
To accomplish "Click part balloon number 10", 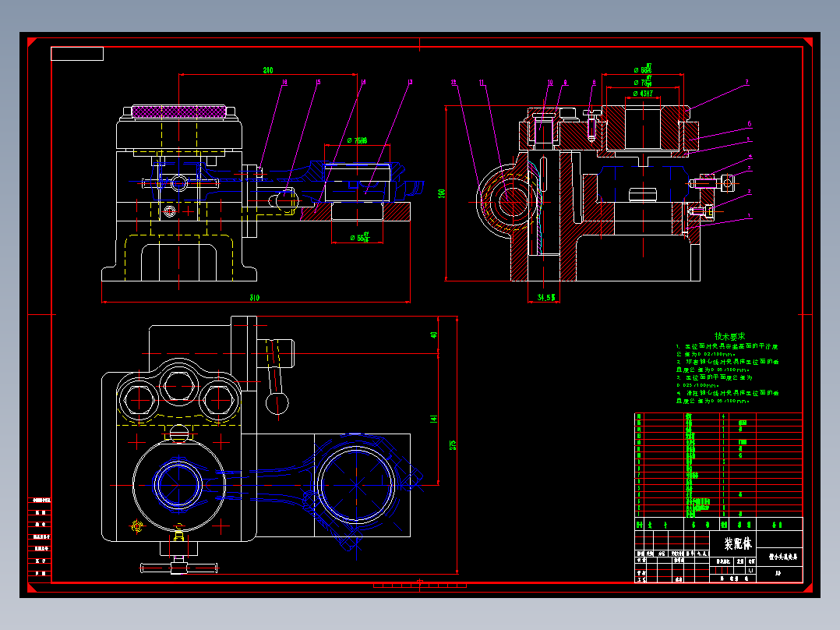I will click(550, 83).
